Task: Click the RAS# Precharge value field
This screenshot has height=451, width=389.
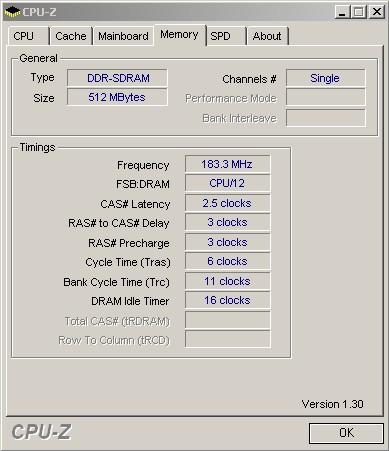Action: tap(228, 242)
